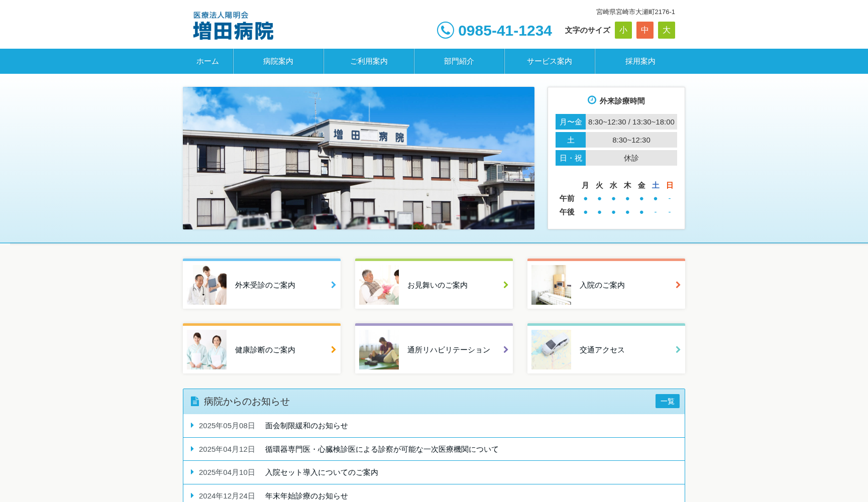The image size is (868, 502).
Task: Select the 小 text size option
Action: point(623,30)
